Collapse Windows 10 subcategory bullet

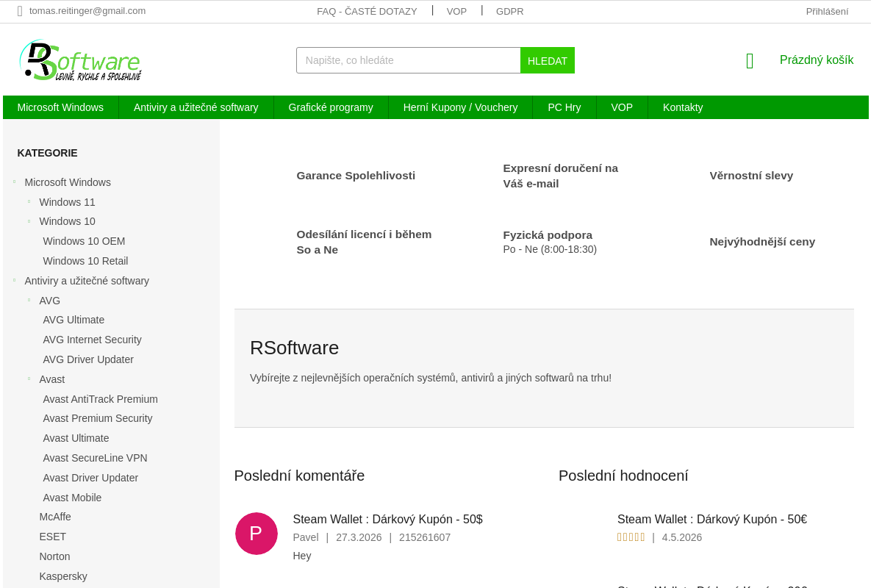point(29,220)
